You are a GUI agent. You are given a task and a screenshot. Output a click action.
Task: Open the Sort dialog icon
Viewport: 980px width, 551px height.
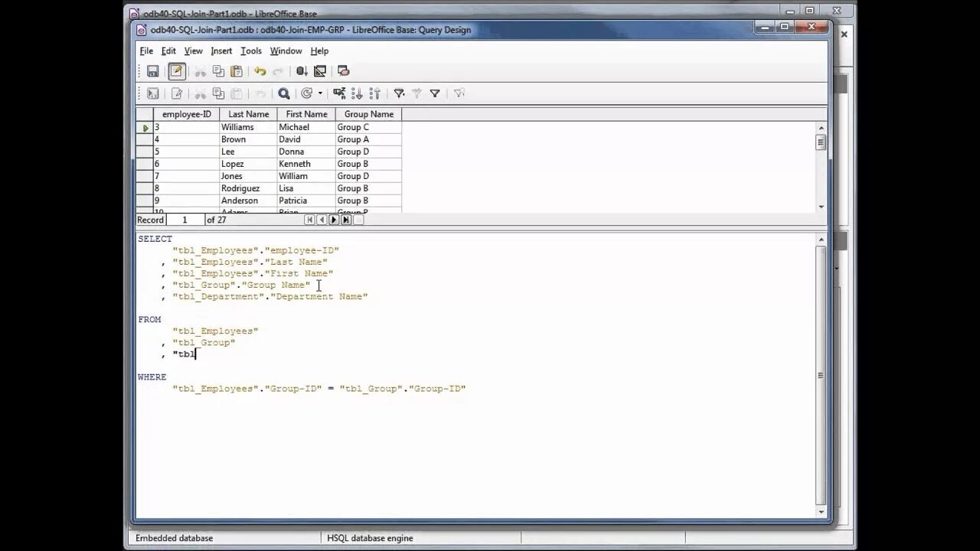[339, 93]
